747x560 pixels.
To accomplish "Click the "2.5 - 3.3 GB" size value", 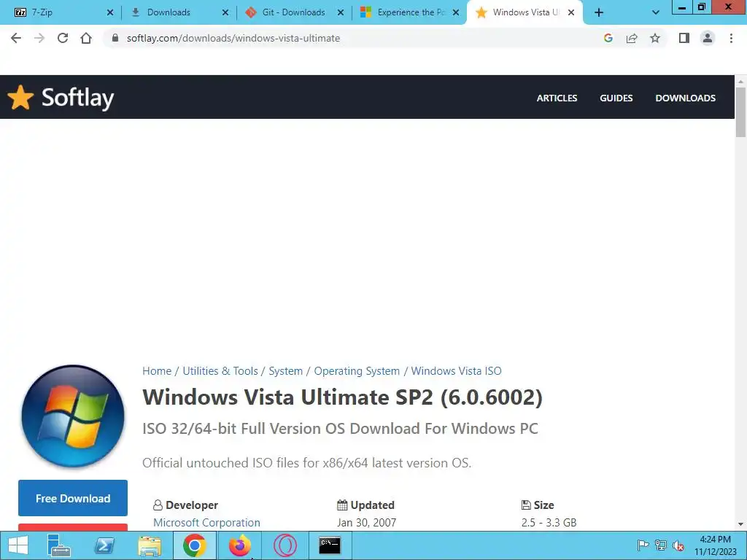I will point(549,523).
